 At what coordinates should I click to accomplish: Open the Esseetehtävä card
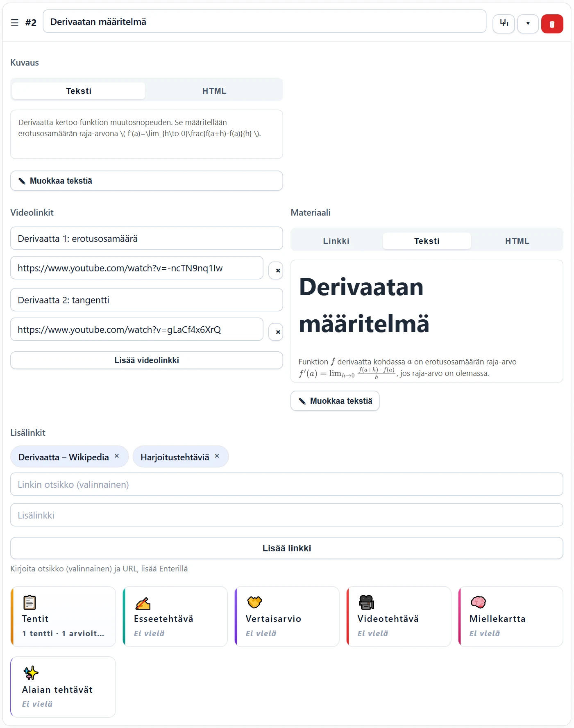click(175, 617)
